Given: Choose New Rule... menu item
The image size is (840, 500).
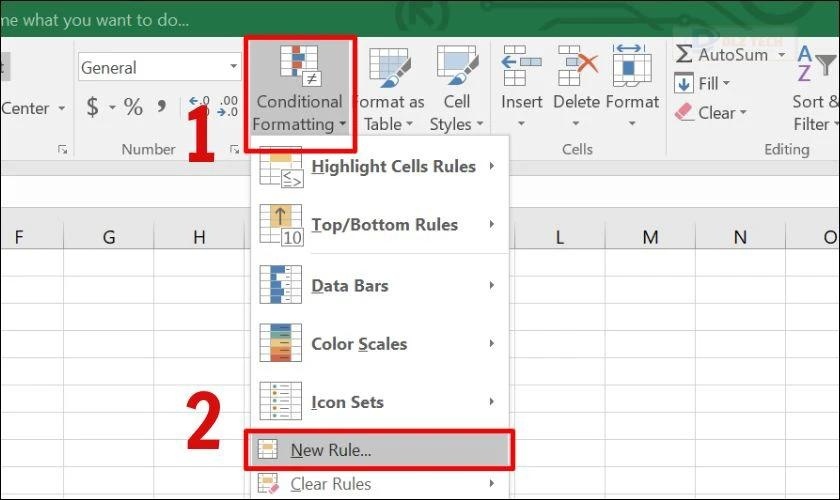Looking at the screenshot, I should [380, 450].
